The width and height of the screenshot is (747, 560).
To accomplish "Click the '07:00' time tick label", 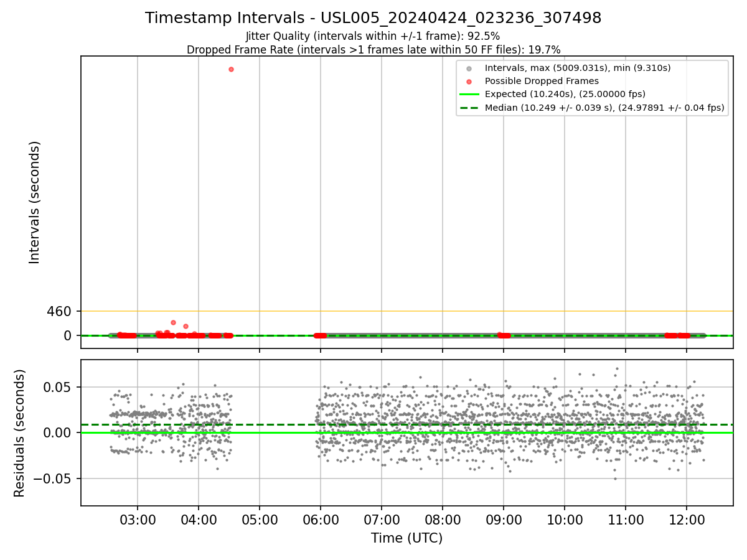I will pos(382,519).
